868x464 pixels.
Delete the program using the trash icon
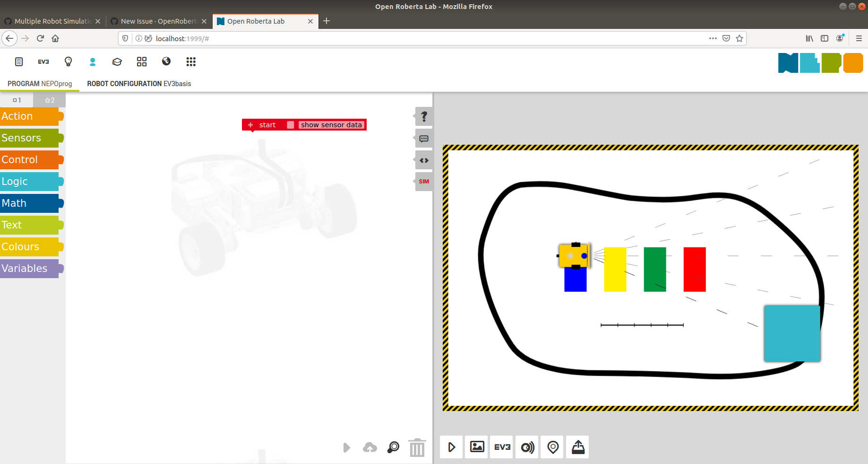[416, 447]
